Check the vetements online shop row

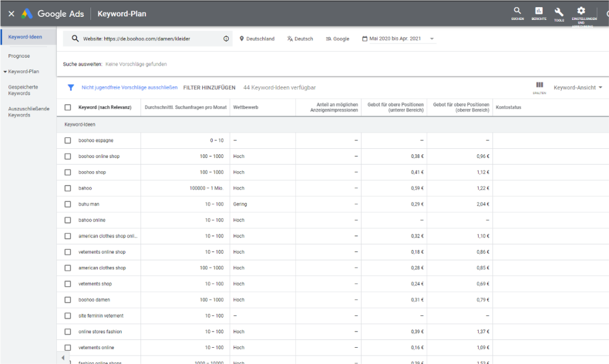[68, 252]
